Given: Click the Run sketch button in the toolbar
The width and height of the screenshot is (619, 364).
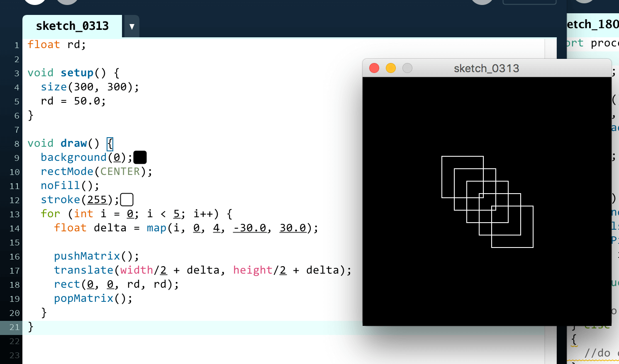Looking at the screenshot, I should coord(35,1).
